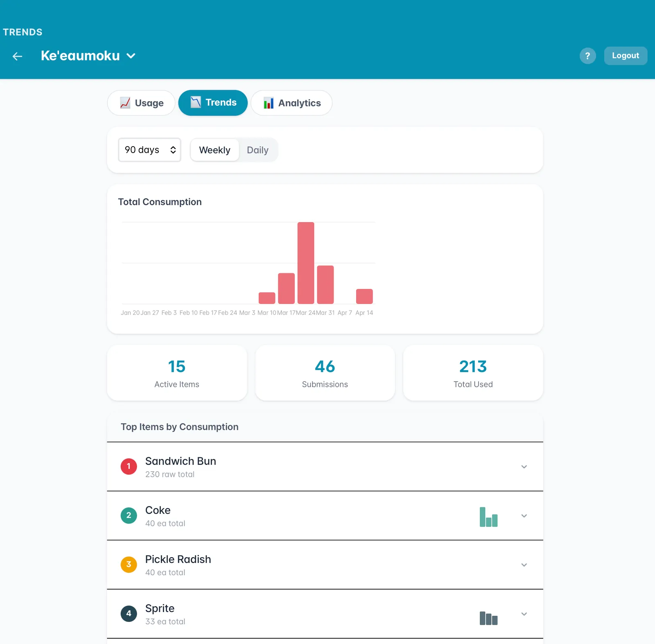655x644 pixels.
Task: Expand the Sprite row chevron
Action: point(524,614)
